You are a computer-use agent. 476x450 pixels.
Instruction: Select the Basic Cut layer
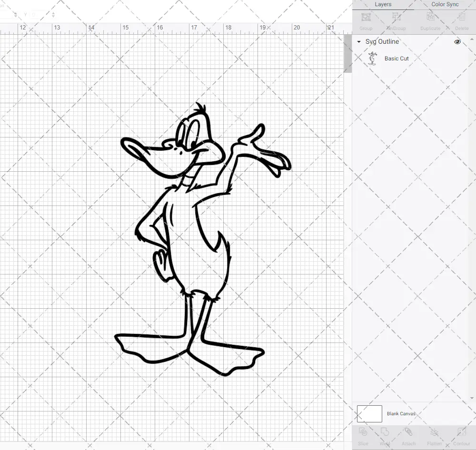[397, 59]
